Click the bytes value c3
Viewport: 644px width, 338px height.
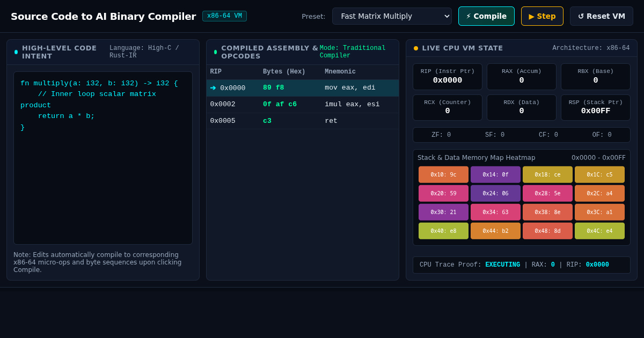(267, 121)
